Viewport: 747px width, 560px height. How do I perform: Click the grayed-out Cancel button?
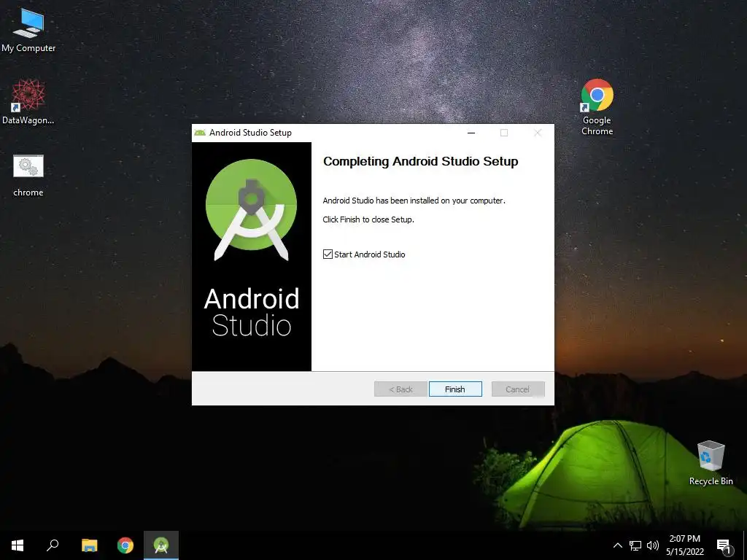tap(518, 389)
